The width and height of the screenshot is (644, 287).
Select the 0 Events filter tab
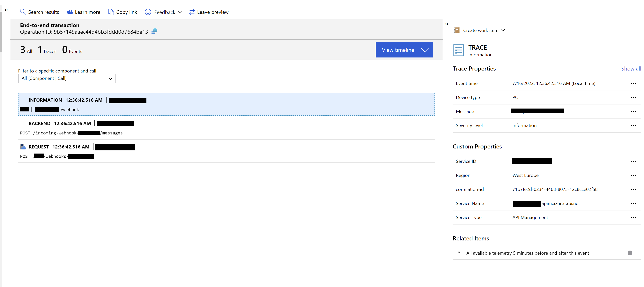pyautogui.click(x=72, y=50)
